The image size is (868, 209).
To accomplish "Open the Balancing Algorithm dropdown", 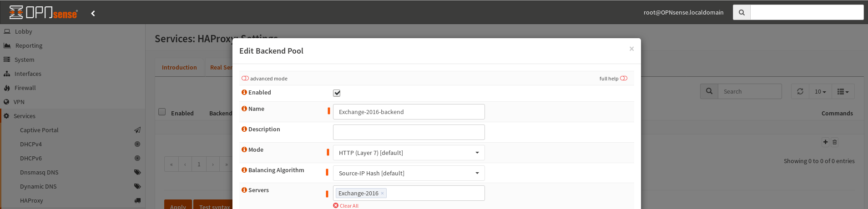I will pos(409,173).
